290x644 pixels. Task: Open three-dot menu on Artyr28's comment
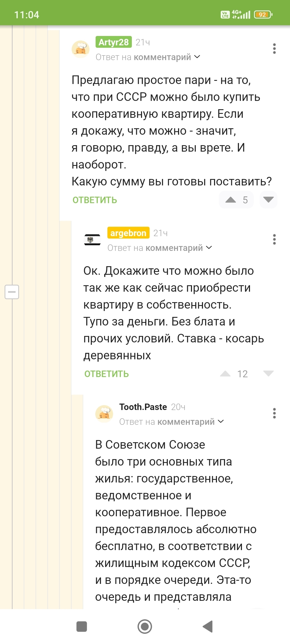coord(274,49)
